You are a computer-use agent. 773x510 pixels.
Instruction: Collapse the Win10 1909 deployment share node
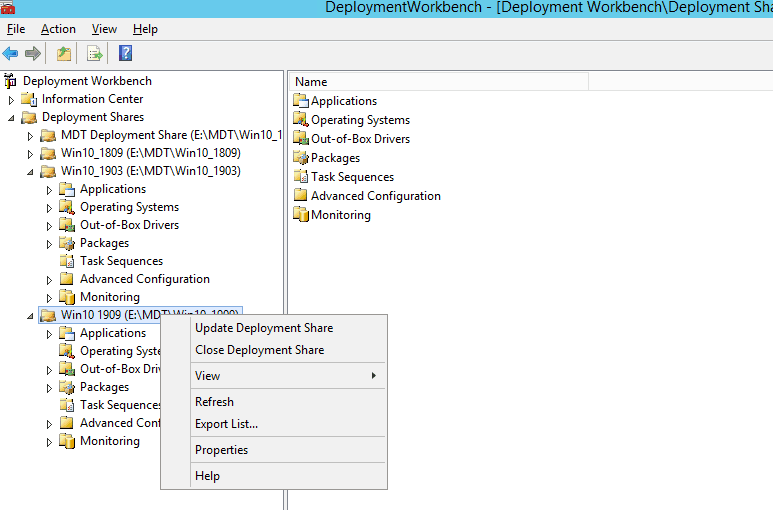coord(30,316)
